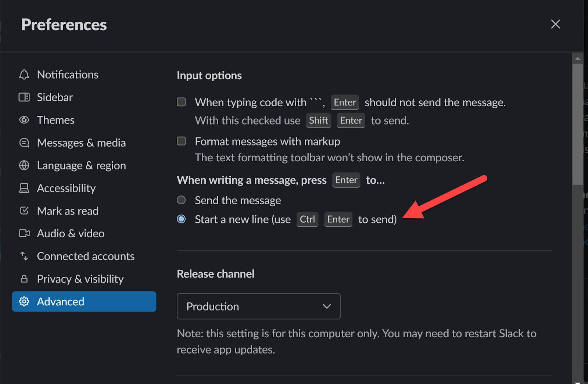This screenshot has width=588, height=384.
Task: Click the Messages & media chat icon
Action: click(x=24, y=143)
